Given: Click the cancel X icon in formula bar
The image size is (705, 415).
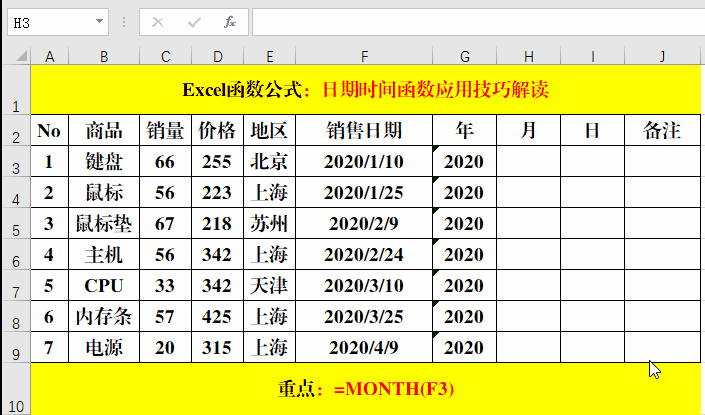Looking at the screenshot, I should [x=158, y=22].
